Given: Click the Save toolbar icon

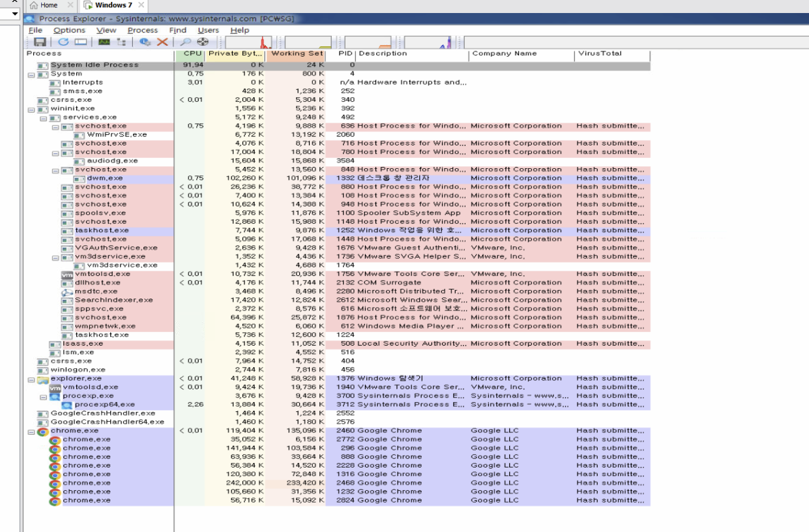Looking at the screenshot, I should 39,42.
